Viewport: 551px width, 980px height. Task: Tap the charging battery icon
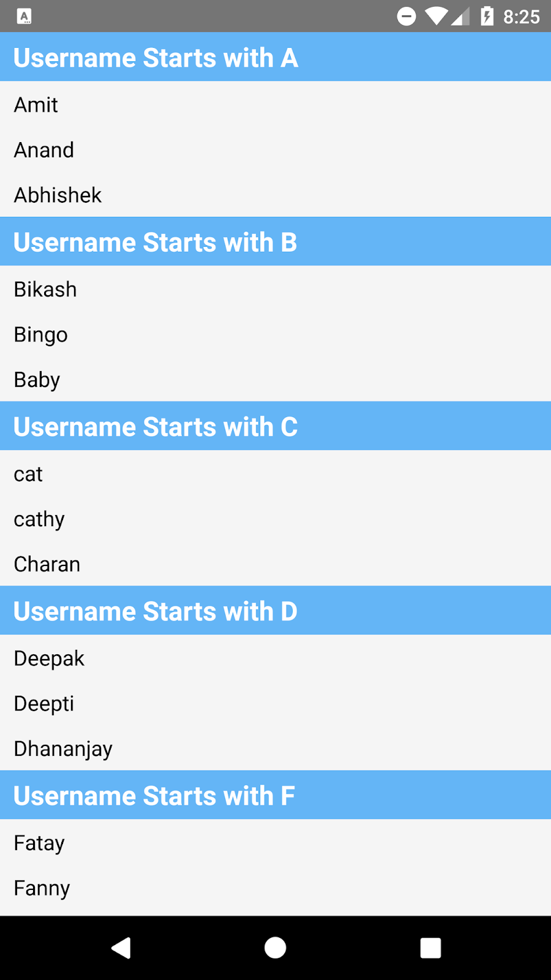pos(487,17)
